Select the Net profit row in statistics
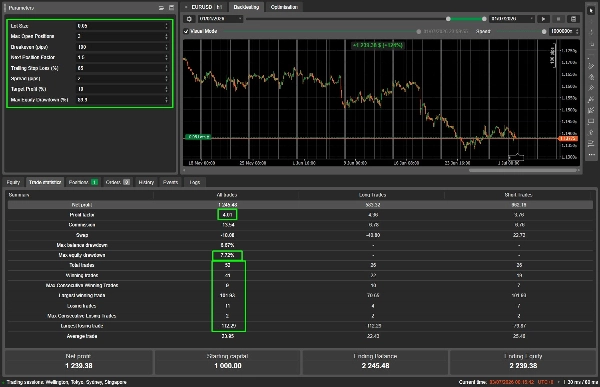The width and height of the screenshot is (600, 387). (300, 205)
